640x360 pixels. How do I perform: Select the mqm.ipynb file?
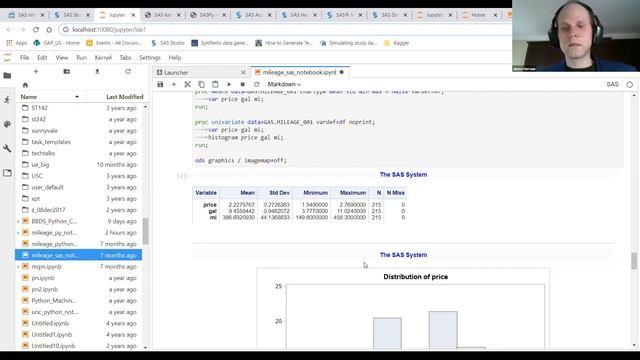[x=79, y=267]
